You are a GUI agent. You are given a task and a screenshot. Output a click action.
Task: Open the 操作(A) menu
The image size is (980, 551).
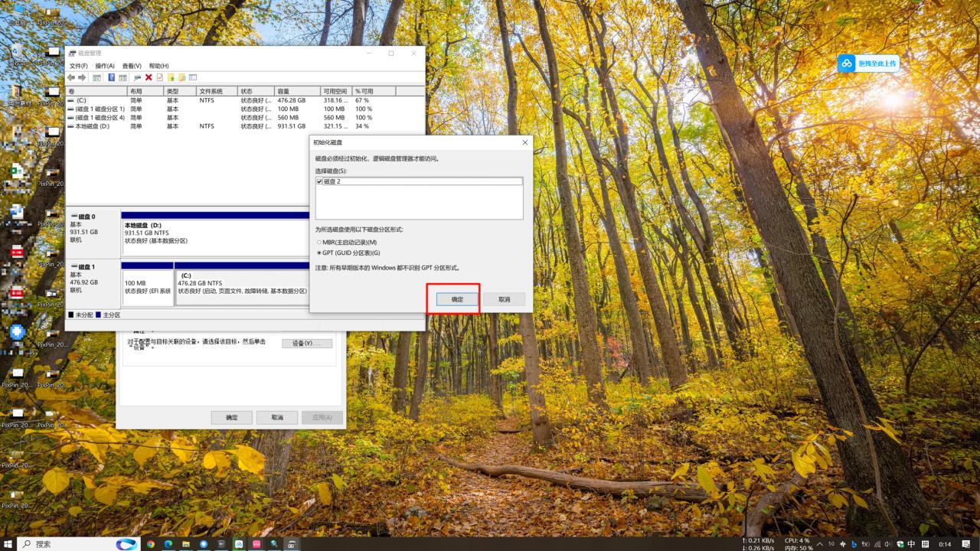pos(105,66)
